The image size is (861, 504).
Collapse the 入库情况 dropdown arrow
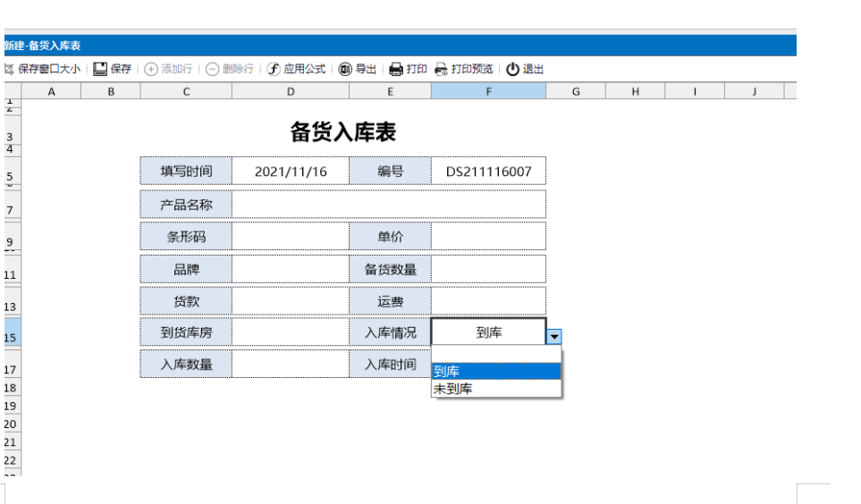554,336
